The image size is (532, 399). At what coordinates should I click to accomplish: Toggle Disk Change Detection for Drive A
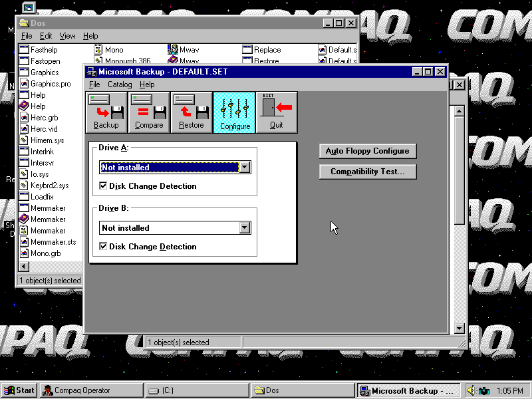pyautogui.click(x=103, y=186)
